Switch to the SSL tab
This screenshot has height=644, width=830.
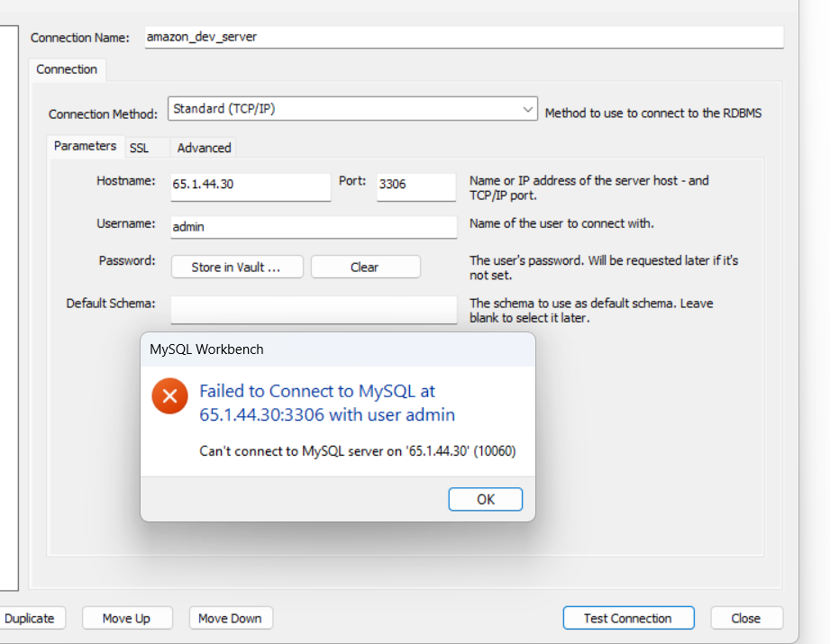pos(139,148)
